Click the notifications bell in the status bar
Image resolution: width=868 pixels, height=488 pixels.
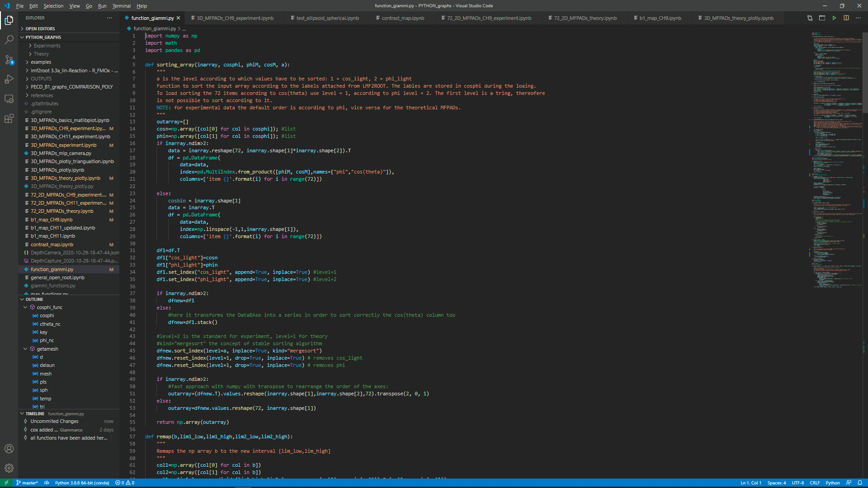pos(860,483)
